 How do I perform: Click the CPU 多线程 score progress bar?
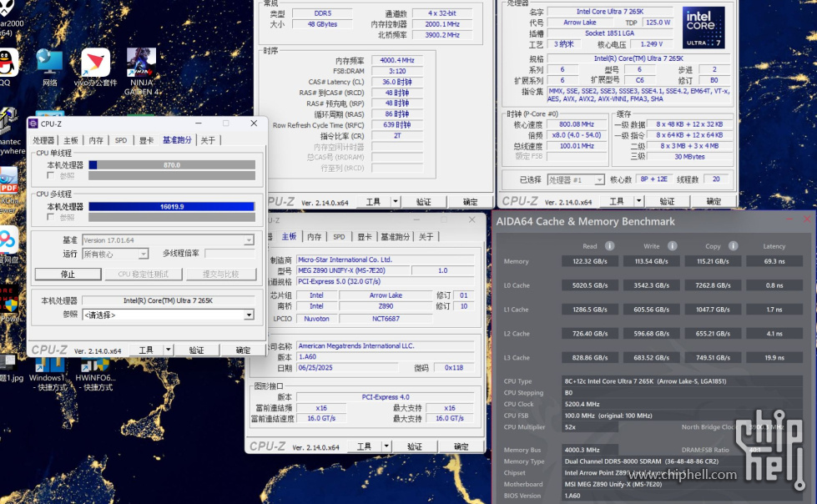[x=171, y=207]
